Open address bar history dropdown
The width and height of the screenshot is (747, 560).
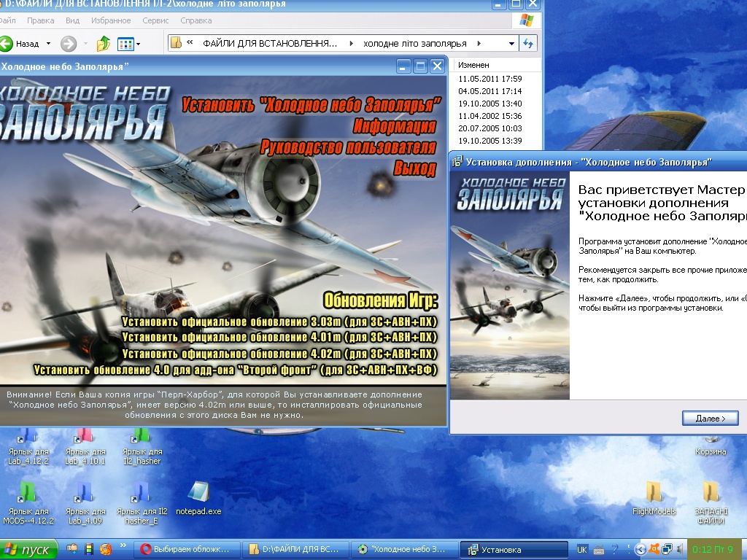(511, 43)
